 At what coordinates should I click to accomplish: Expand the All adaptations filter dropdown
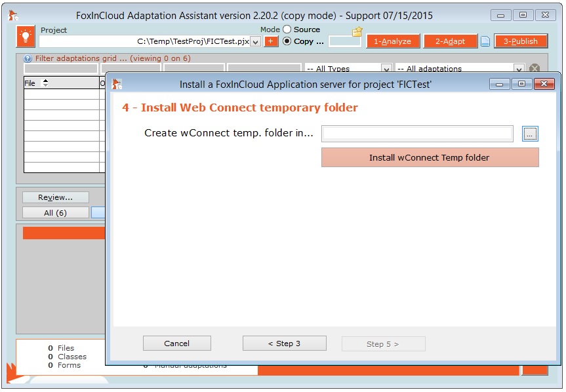click(x=519, y=68)
